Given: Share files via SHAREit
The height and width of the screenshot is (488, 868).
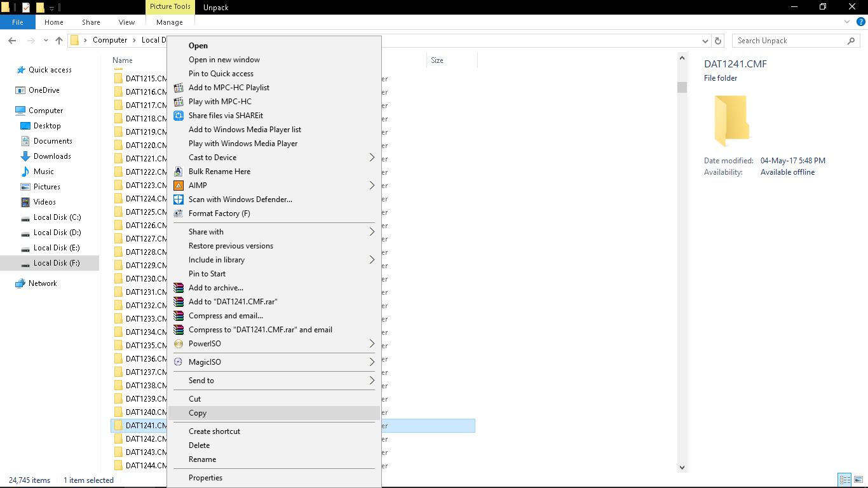Looking at the screenshot, I should [226, 116].
